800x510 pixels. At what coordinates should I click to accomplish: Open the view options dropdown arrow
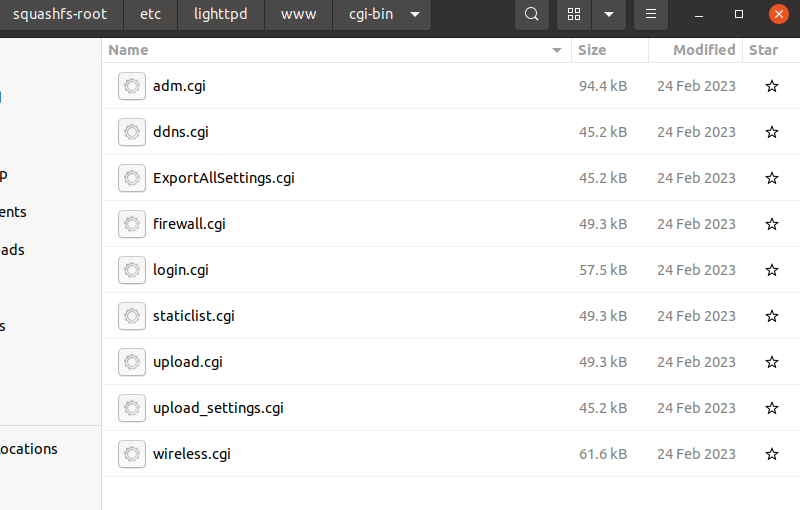tap(608, 15)
